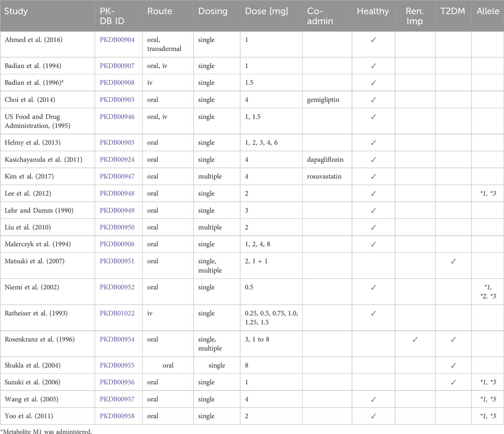
Task: Click the gemigliptin cell in Choi row
Action: click(324, 100)
